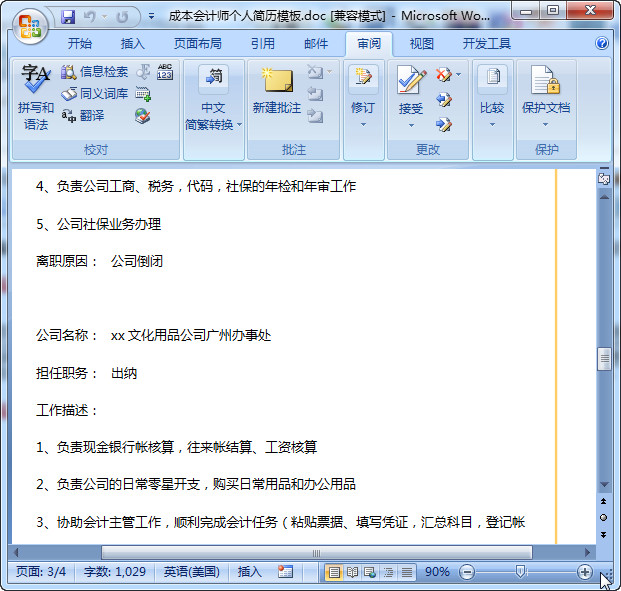Reject change with the red X icon
The height and width of the screenshot is (591, 621).
tap(444, 74)
